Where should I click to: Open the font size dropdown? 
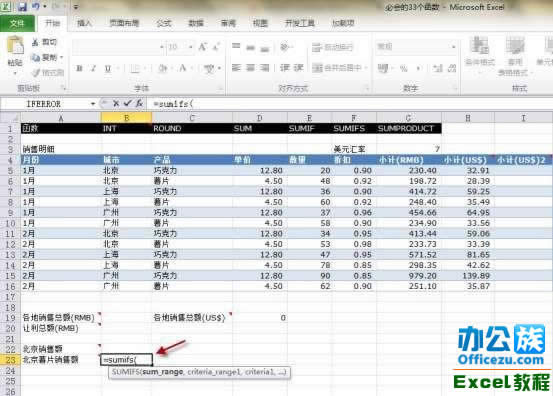tap(190, 47)
